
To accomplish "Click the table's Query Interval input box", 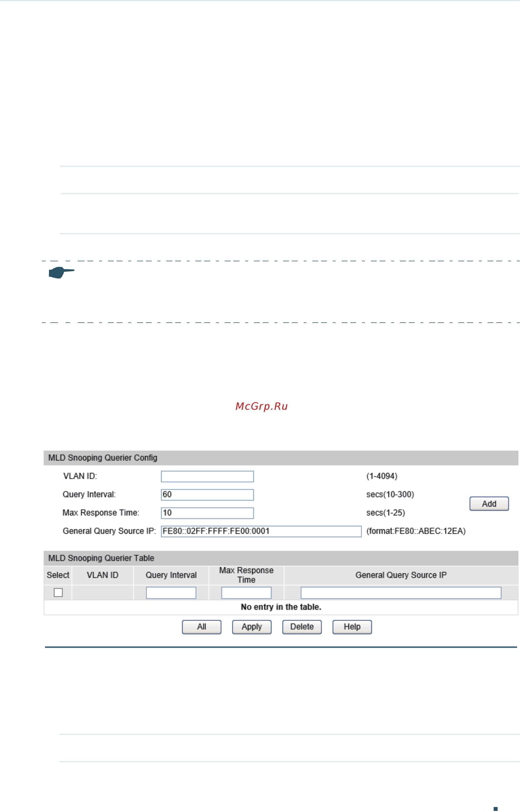I will [x=171, y=593].
